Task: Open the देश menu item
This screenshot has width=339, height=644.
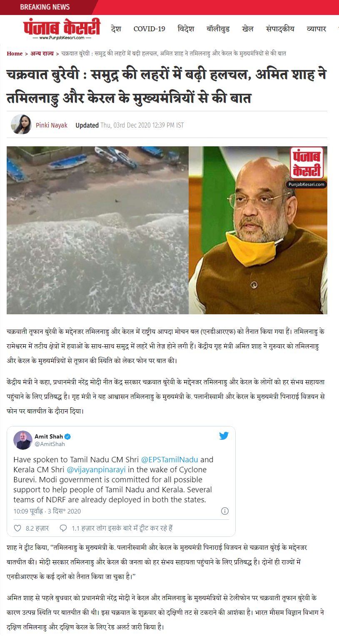Action: pos(116,29)
